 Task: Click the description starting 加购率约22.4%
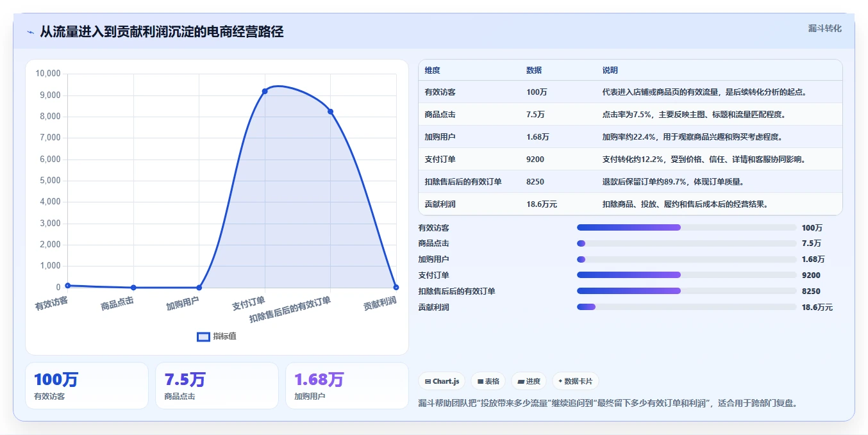tap(692, 137)
